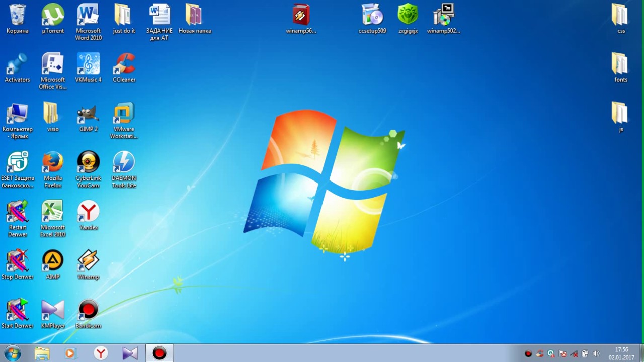Open the volume speaker tray icon

tap(596, 354)
